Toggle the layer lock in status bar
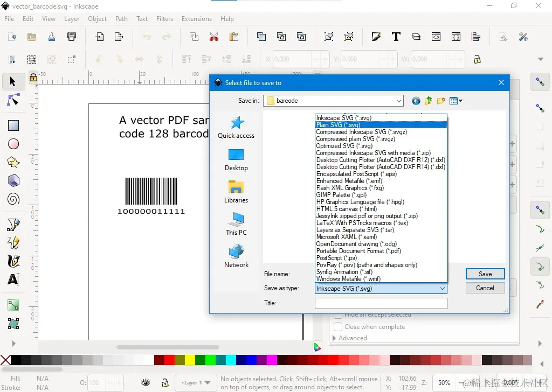The height and width of the screenshot is (392, 552). (165, 382)
